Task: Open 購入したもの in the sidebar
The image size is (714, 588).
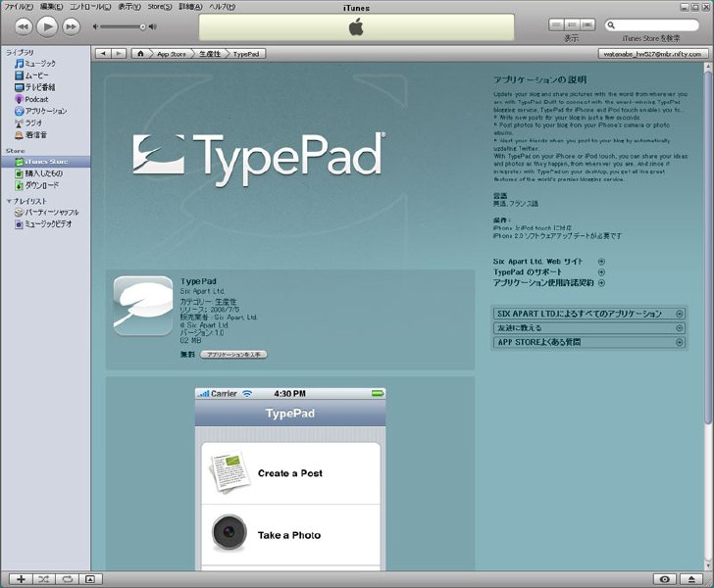Action: 38,173
